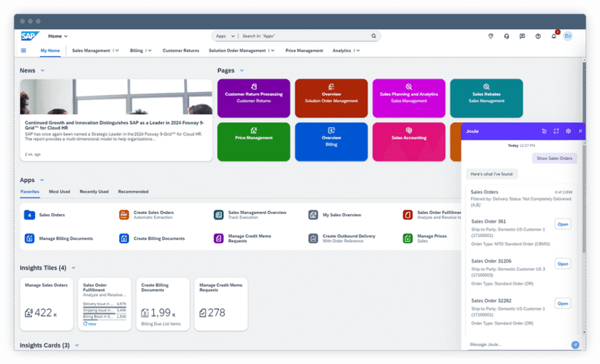Click the Message Joule input field
Image resolution: width=600 pixels, height=364 pixels.
pos(516,345)
